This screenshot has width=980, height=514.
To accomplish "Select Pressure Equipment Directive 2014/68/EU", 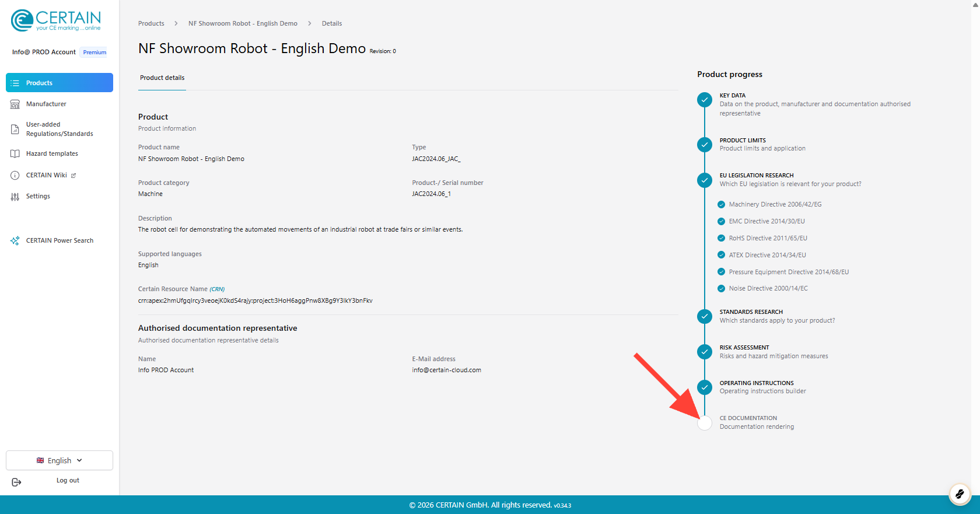I will [x=789, y=272].
